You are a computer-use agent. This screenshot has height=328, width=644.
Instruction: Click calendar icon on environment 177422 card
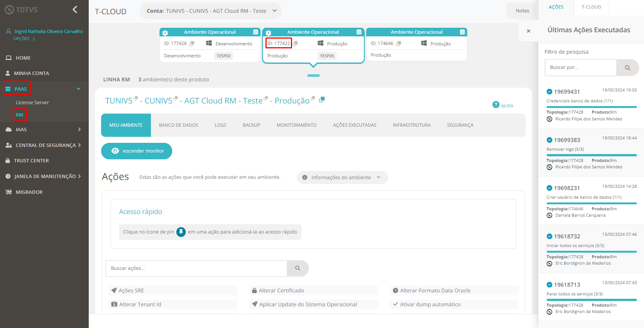tap(359, 32)
